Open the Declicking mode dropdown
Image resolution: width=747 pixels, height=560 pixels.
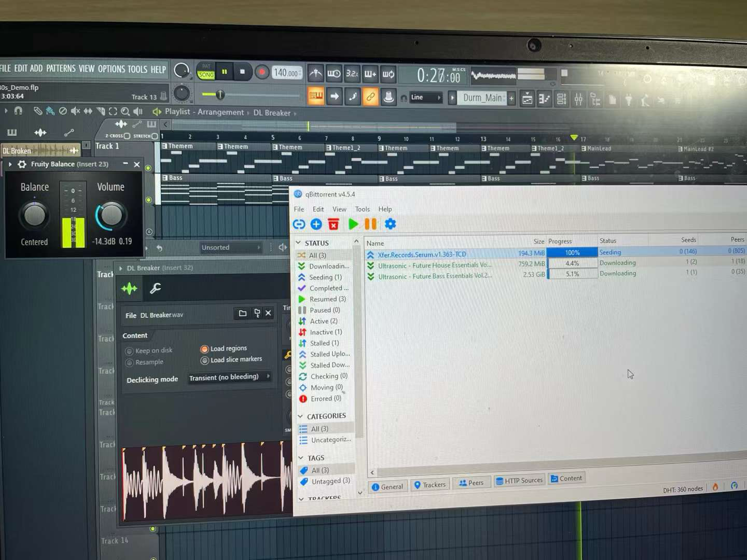click(x=229, y=377)
